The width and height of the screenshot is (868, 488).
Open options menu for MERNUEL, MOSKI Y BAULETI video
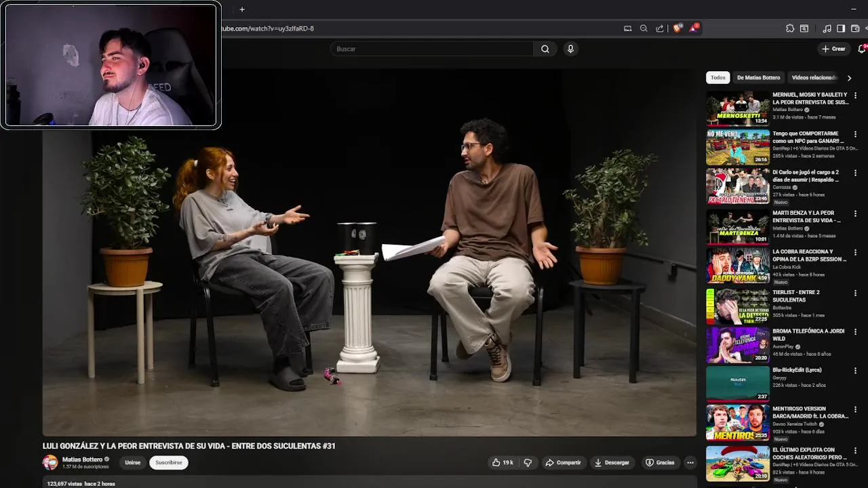(x=855, y=96)
